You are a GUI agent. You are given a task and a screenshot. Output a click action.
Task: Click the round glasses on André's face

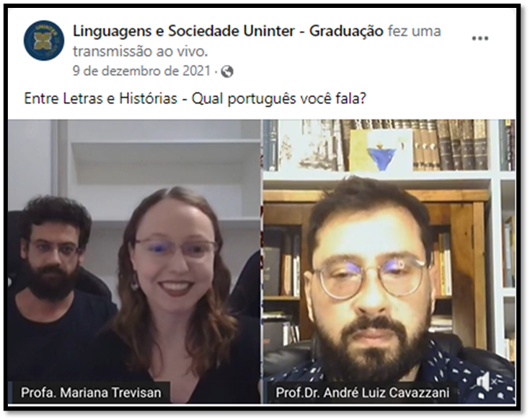369,274
